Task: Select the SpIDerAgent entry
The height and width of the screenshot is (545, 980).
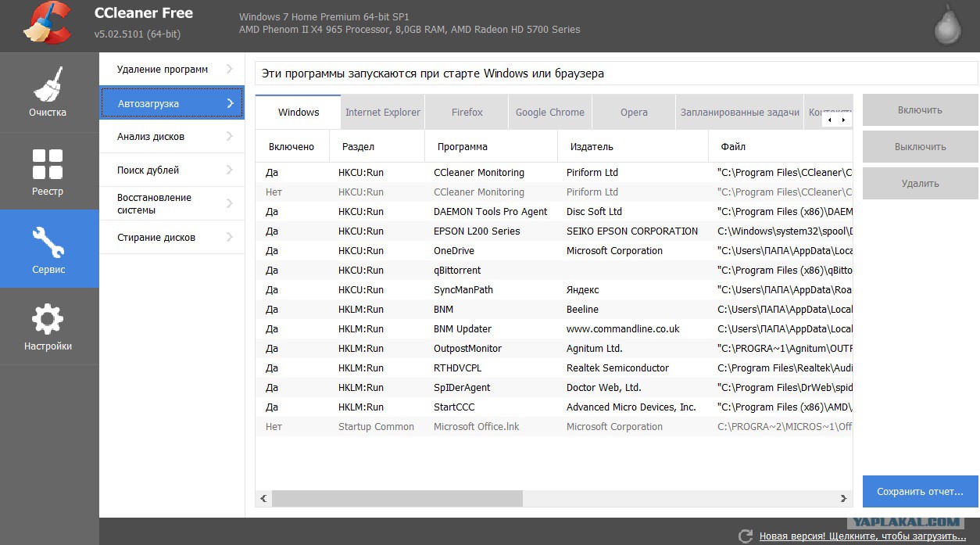Action: click(554, 388)
